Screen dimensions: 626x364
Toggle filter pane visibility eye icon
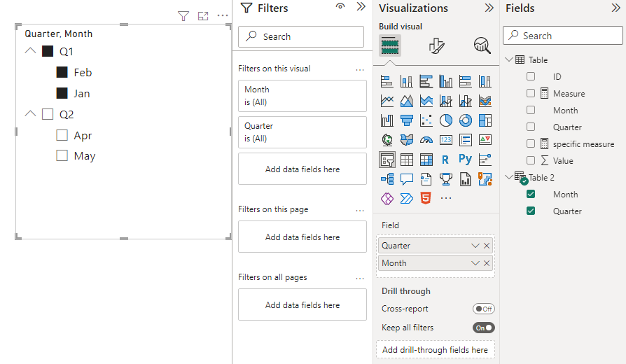point(340,6)
